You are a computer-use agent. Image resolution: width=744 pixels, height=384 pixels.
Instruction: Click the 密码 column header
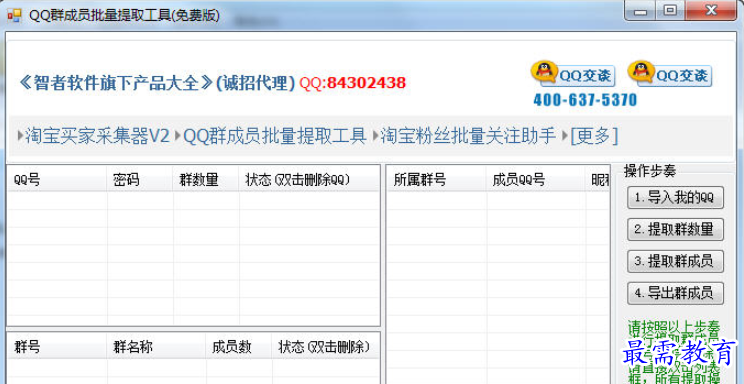click(140, 180)
